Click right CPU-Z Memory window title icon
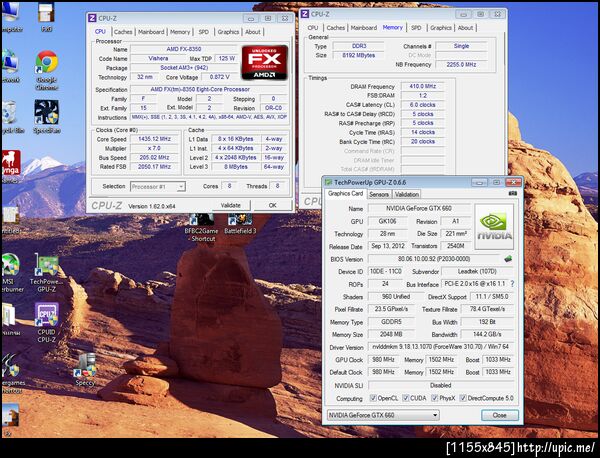Viewport: 600px width, 458px height. 305,14
